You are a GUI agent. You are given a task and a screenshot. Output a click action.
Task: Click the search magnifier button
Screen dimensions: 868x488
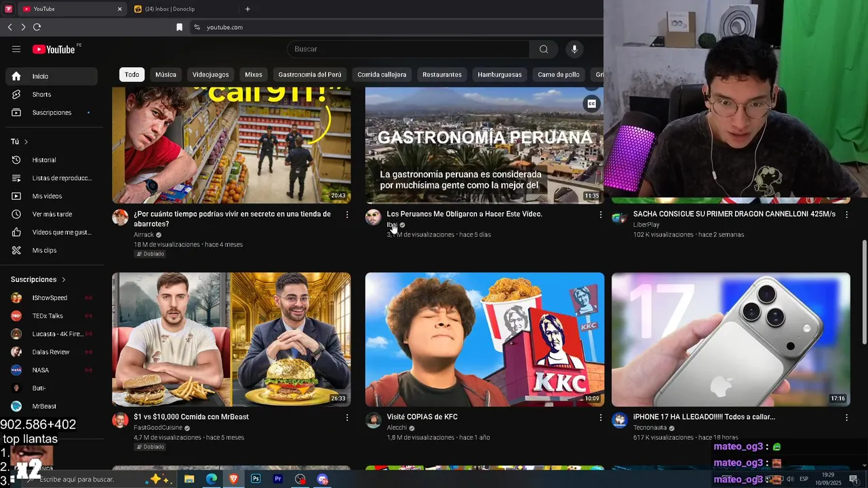point(543,49)
